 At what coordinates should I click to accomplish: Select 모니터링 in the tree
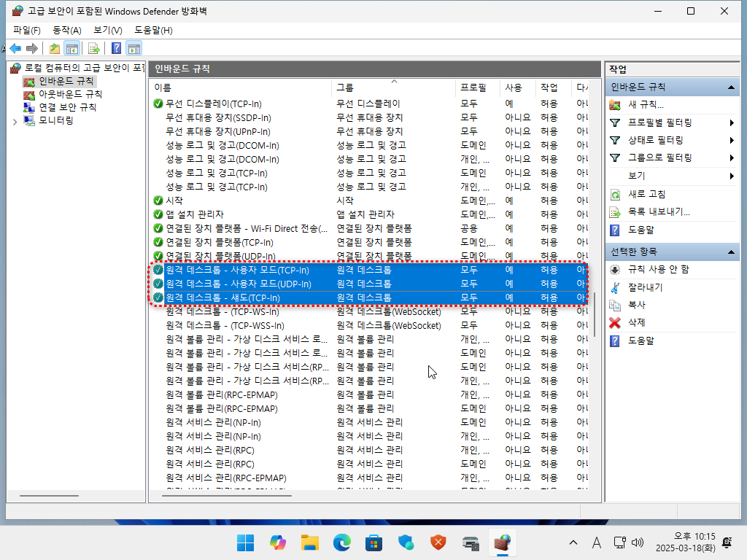tap(55, 120)
